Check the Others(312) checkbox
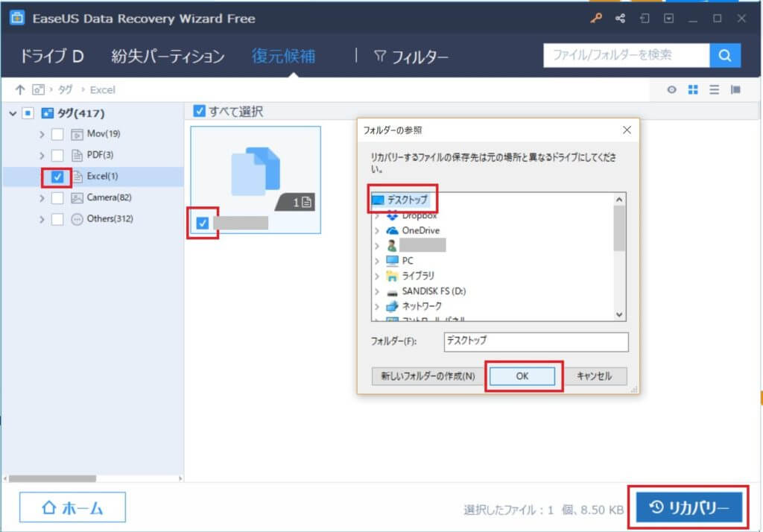763x532 pixels. pyautogui.click(x=57, y=219)
